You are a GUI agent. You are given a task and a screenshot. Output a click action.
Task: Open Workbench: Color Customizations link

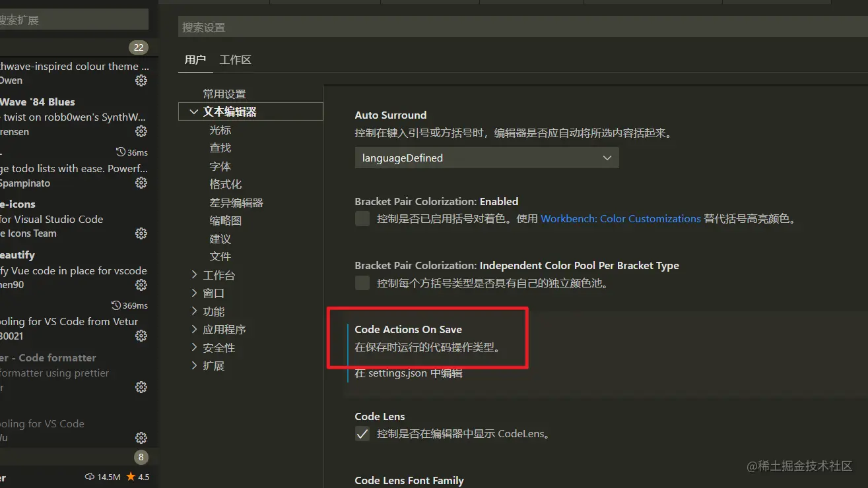click(620, 219)
